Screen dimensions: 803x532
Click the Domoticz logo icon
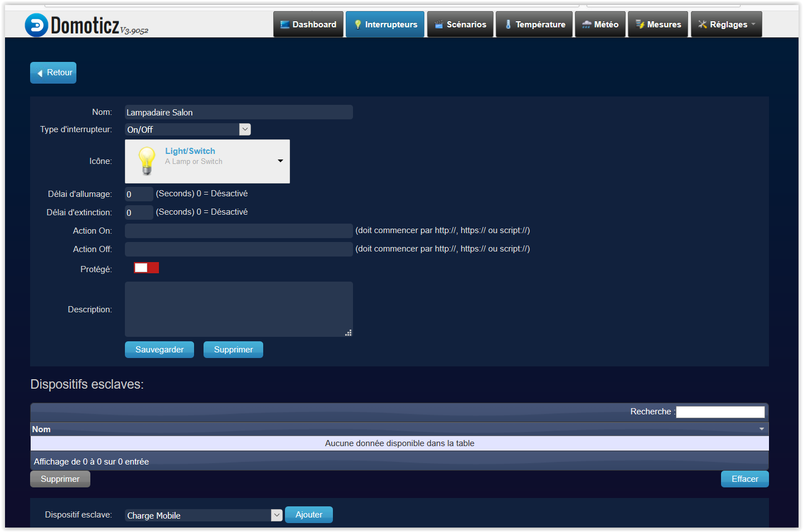[36, 25]
